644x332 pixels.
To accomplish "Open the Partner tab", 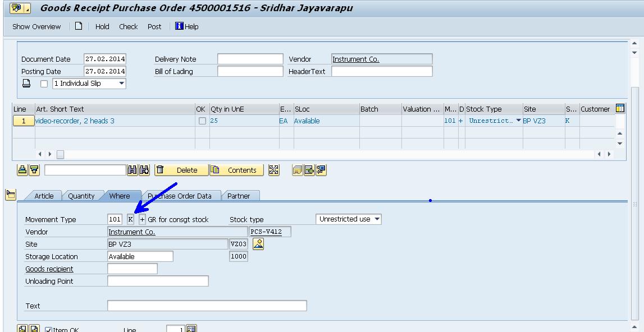I will [239, 196].
